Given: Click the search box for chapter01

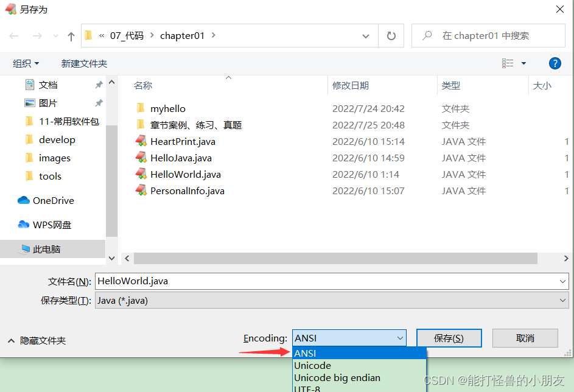Looking at the screenshot, I should (x=488, y=35).
